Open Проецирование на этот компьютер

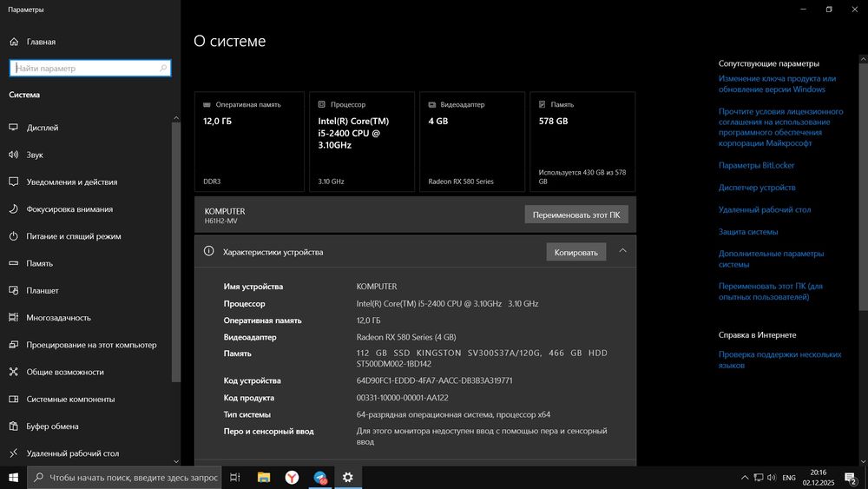tap(91, 345)
